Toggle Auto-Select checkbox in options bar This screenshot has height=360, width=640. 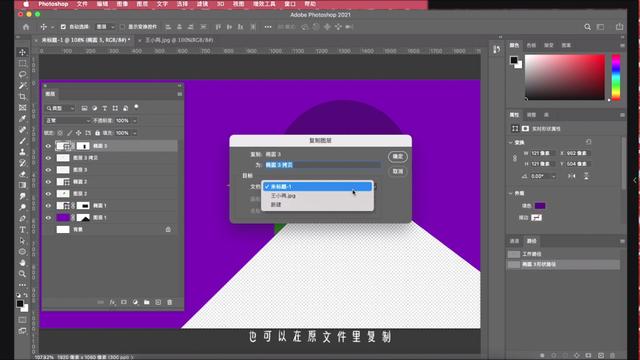coord(63,27)
